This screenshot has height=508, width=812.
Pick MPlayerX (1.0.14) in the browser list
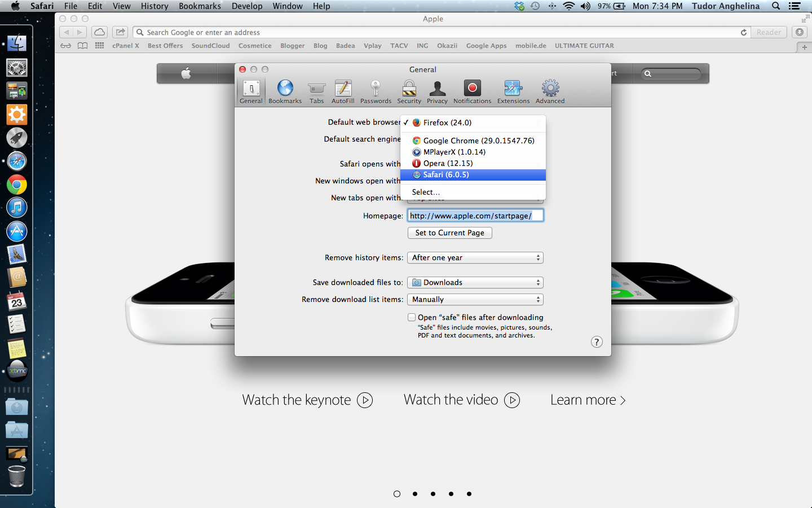[x=473, y=152]
